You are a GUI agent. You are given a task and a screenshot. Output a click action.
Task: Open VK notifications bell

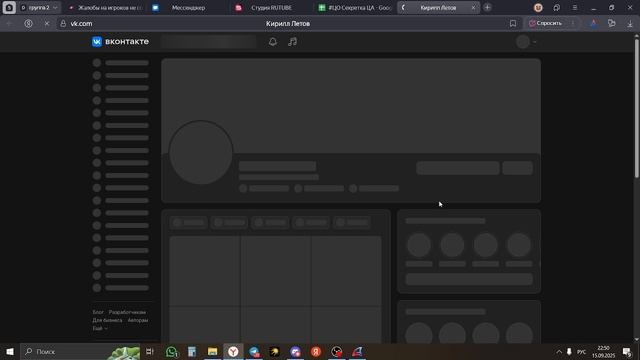tap(273, 42)
